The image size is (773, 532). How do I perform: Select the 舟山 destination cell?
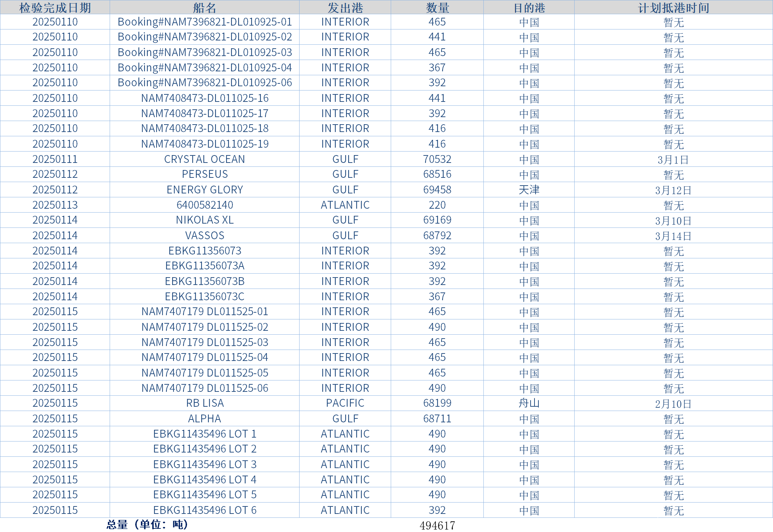529,403
